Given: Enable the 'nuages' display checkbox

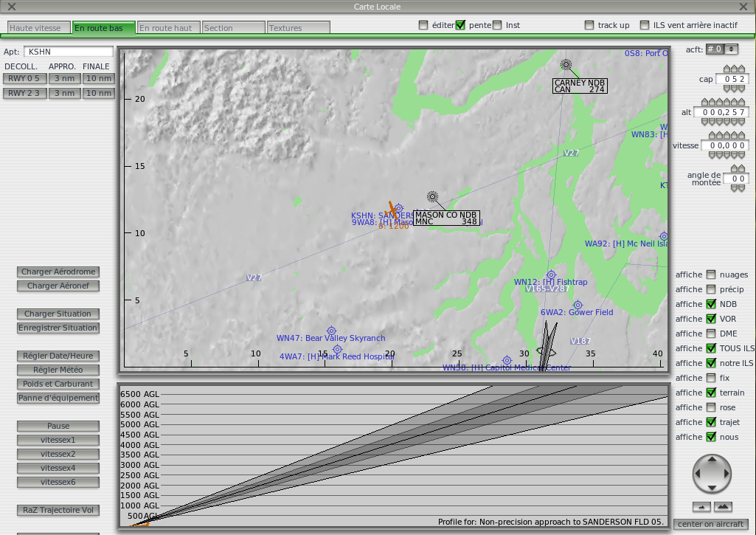Looking at the screenshot, I should point(711,275).
